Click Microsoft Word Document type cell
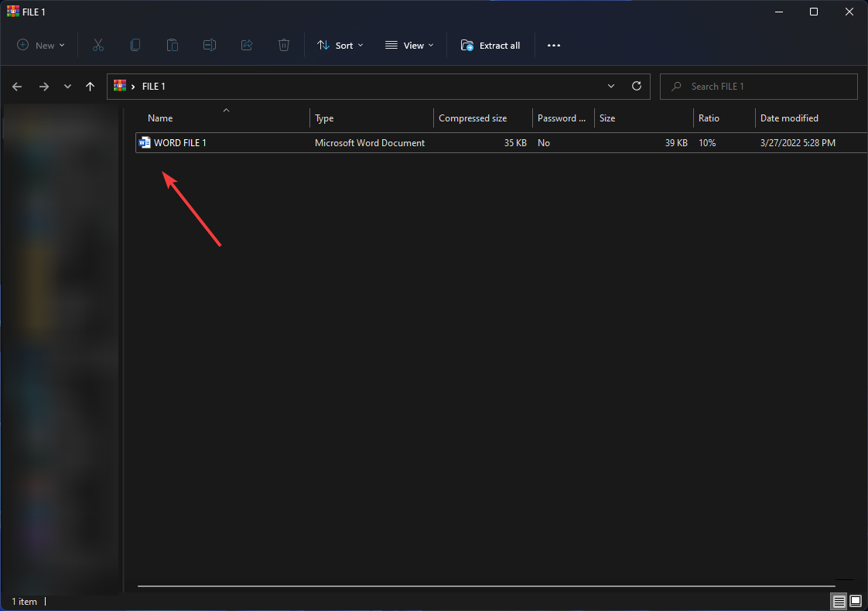868x611 pixels. pyautogui.click(x=370, y=143)
